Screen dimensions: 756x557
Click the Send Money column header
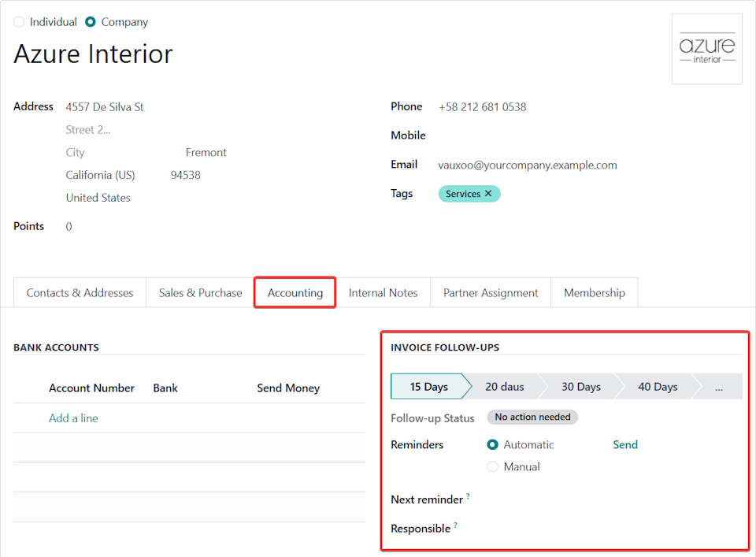point(288,388)
